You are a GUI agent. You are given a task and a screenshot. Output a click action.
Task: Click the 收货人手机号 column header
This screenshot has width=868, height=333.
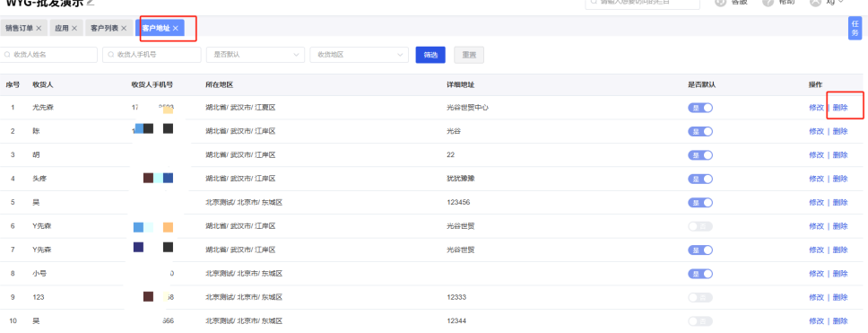(x=152, y=85)
